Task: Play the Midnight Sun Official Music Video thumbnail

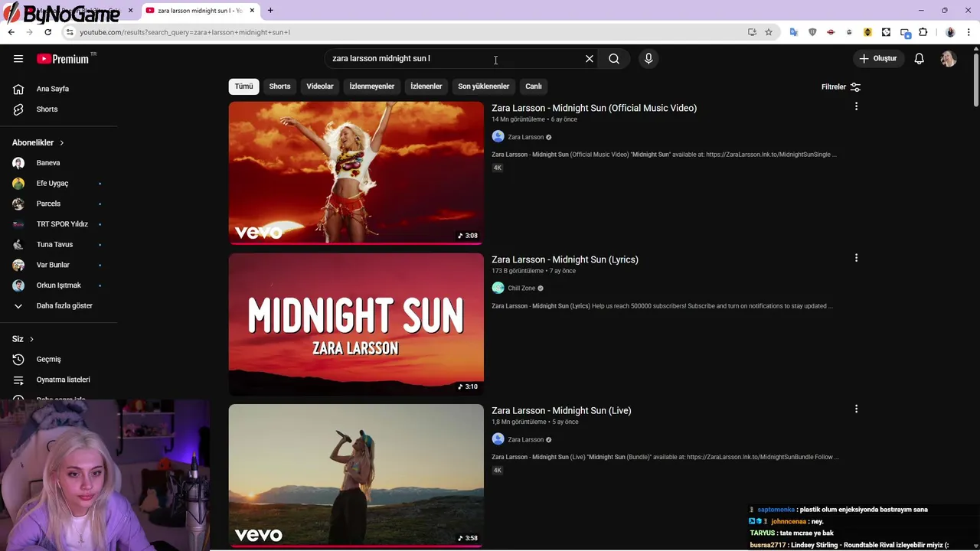Action: coord(356,173)
